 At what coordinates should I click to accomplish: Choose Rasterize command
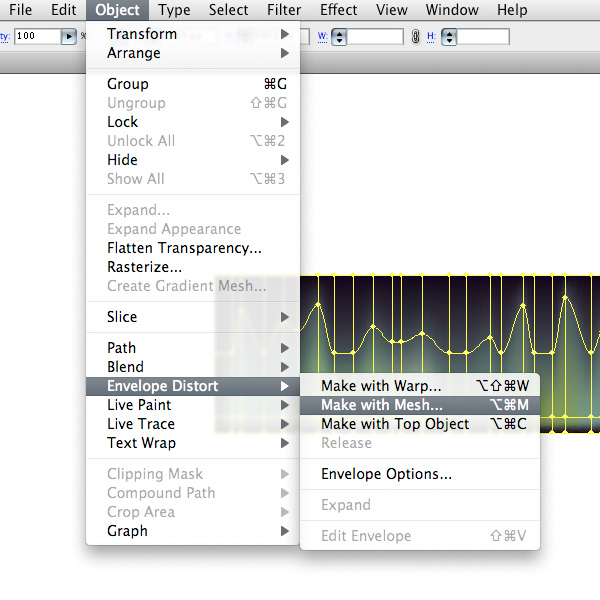click(193, 267)
